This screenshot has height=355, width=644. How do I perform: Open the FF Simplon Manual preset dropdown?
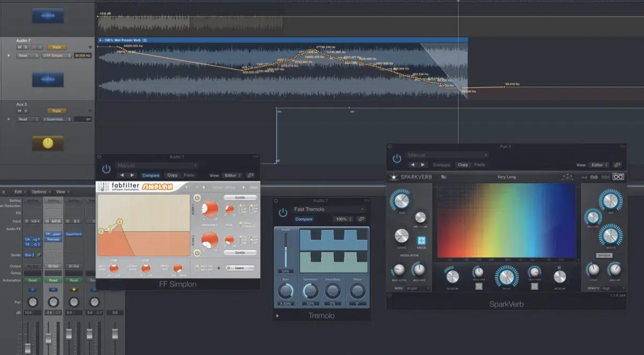(x=156, y=166)
